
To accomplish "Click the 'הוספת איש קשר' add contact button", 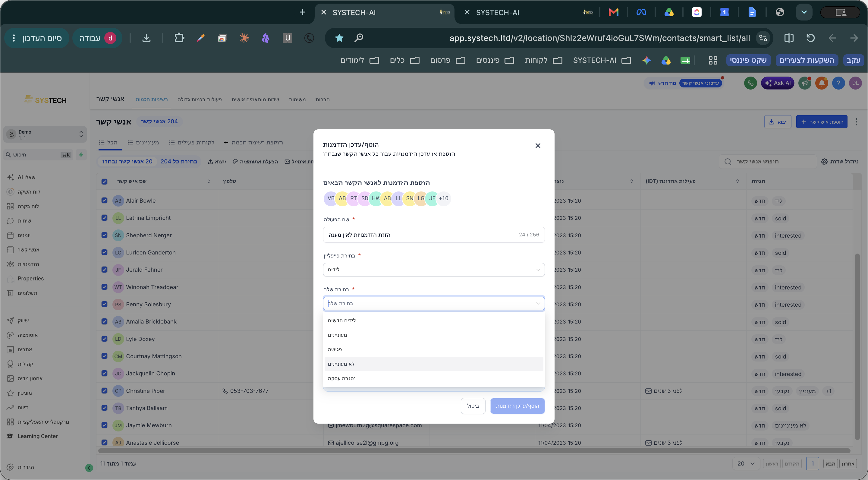I will pyautogui.click(x=822, y=122).
